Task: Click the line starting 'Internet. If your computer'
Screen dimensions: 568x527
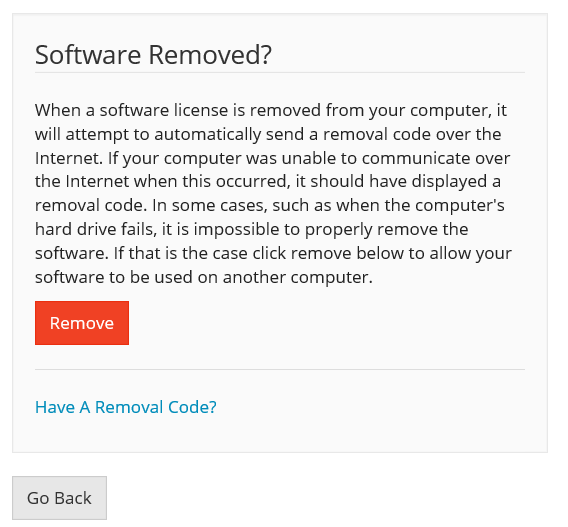Action: (x=272, y=158)
